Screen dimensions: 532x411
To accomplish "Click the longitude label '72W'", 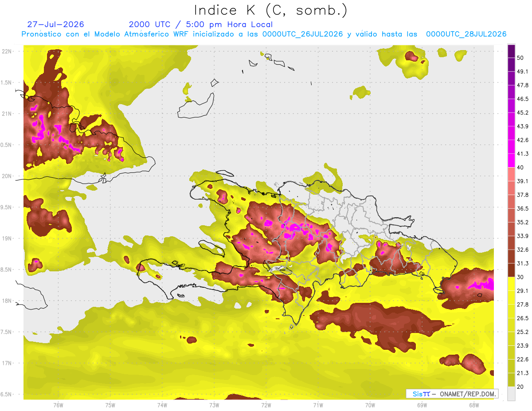I will [266, 405].
